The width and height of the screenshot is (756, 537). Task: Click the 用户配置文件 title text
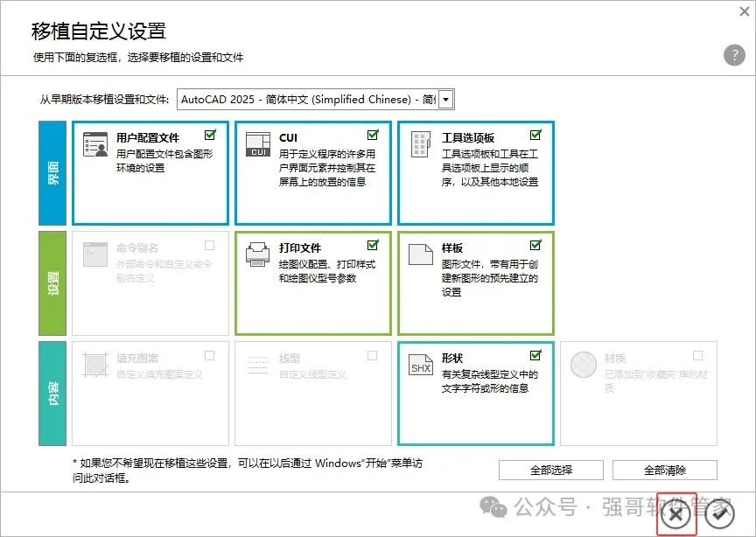pos(148,138)
